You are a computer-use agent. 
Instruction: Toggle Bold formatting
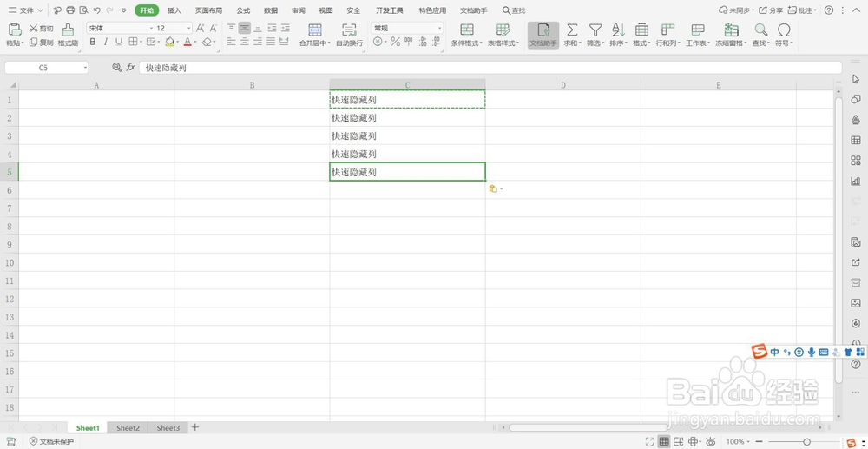pos(93,42)
